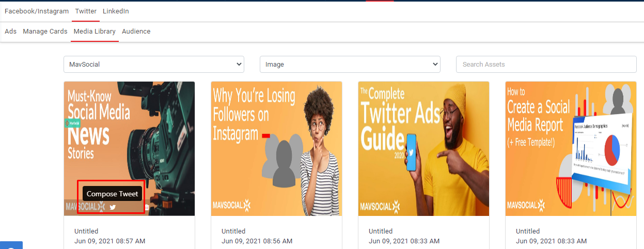Click Untitled title dated 08:56 AM

click(233, 231)
